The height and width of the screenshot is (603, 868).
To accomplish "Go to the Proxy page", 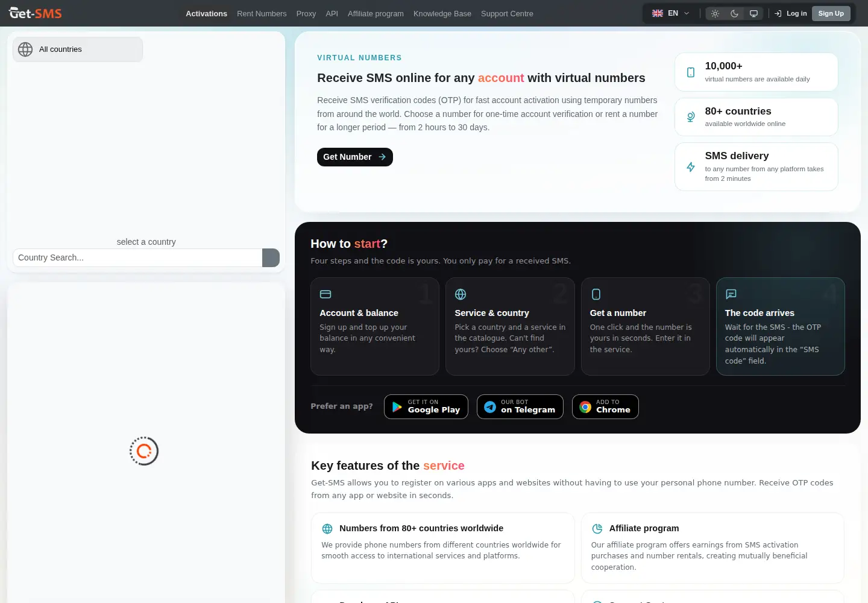I will tap(306, 13).
